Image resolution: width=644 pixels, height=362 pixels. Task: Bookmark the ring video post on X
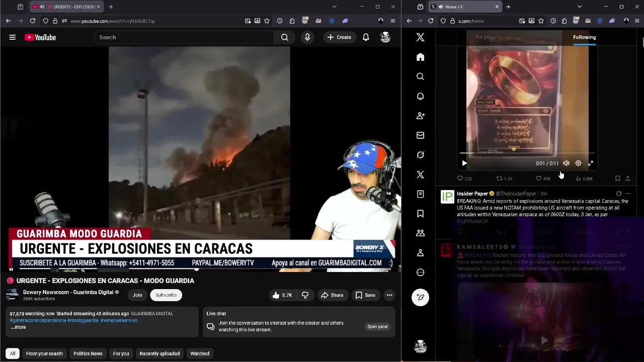coord(617,178)
